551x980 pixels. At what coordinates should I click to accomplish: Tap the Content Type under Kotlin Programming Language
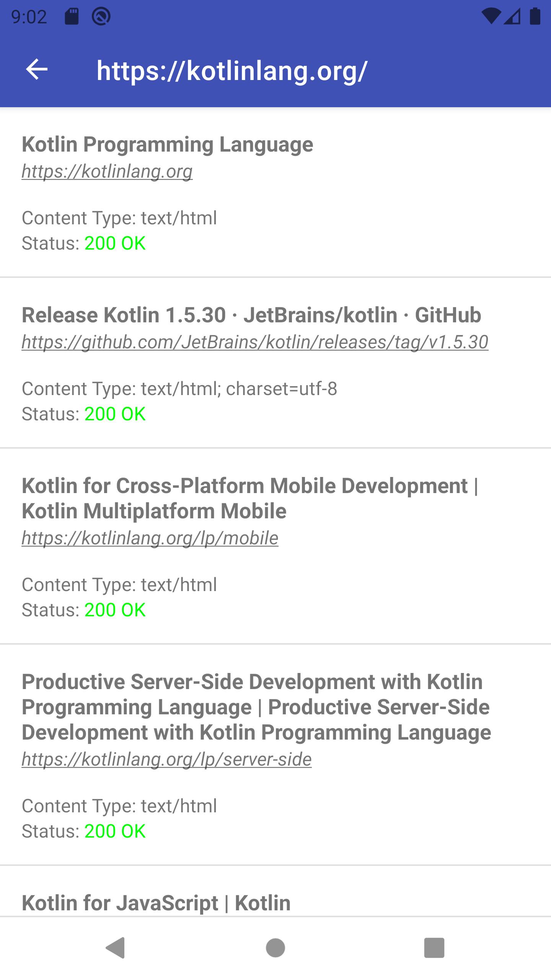119,218
